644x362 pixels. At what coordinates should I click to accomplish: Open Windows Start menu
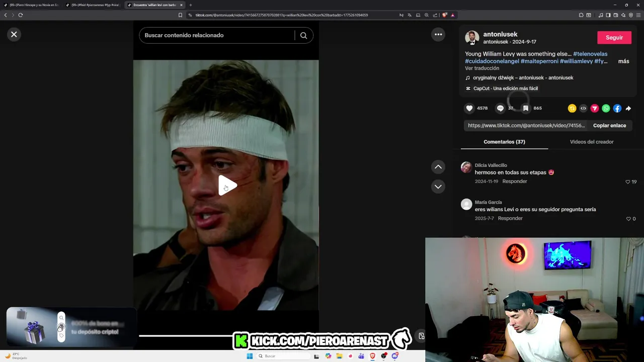250,356
